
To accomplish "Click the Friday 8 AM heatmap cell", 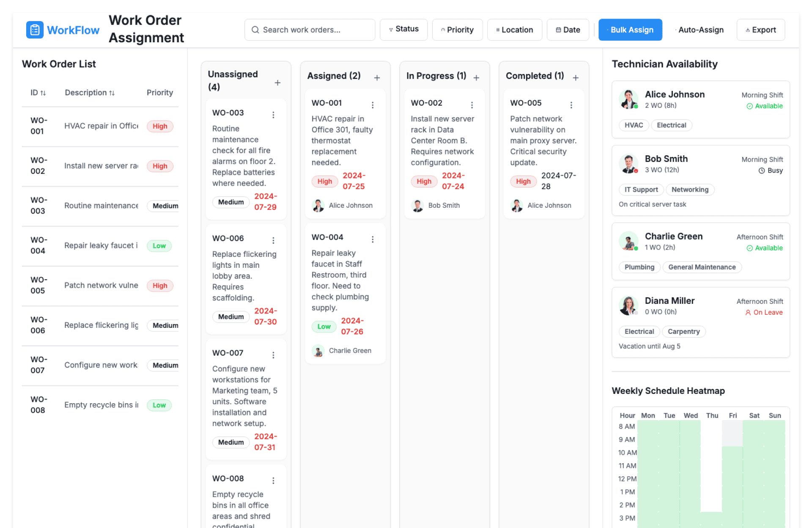I will pos(732,426).
